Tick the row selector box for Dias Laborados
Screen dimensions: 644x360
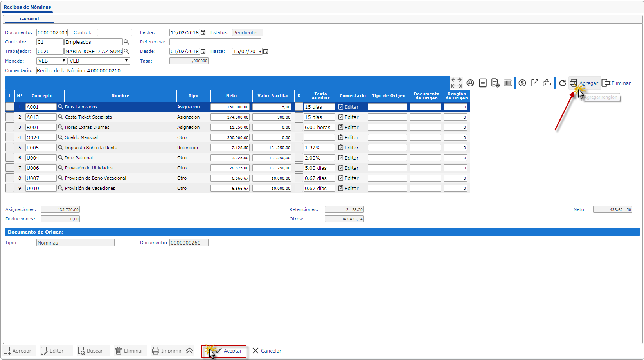pyautogui.click(x=10, y=107)
